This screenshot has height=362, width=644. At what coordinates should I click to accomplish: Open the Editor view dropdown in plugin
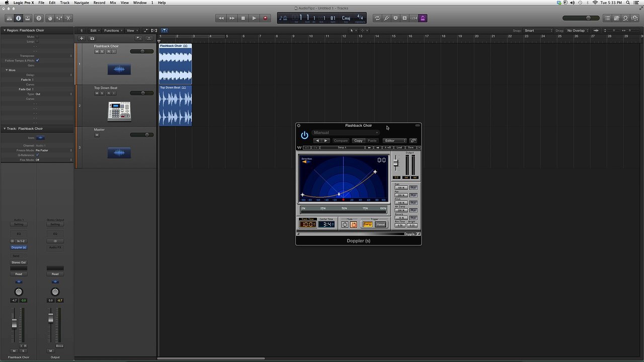click(394, 141)
